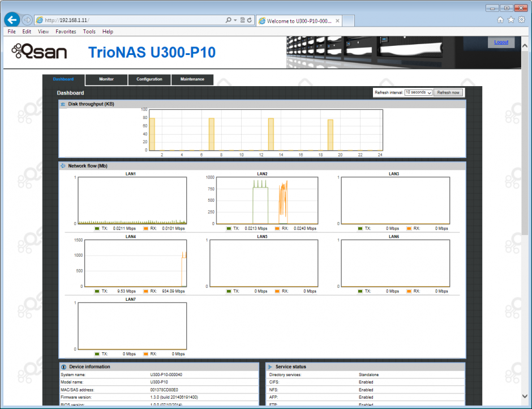Image resolution: width=532 pixels, height=409 pixels.
Task: Switch to the Maintenance tab
Action: [192, 79]
